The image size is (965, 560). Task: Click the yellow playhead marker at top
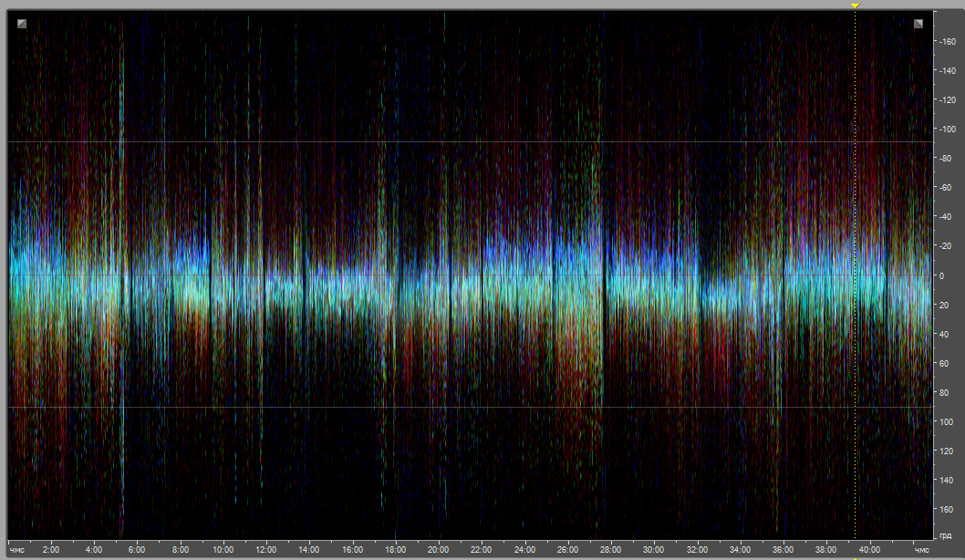point(855,6)
